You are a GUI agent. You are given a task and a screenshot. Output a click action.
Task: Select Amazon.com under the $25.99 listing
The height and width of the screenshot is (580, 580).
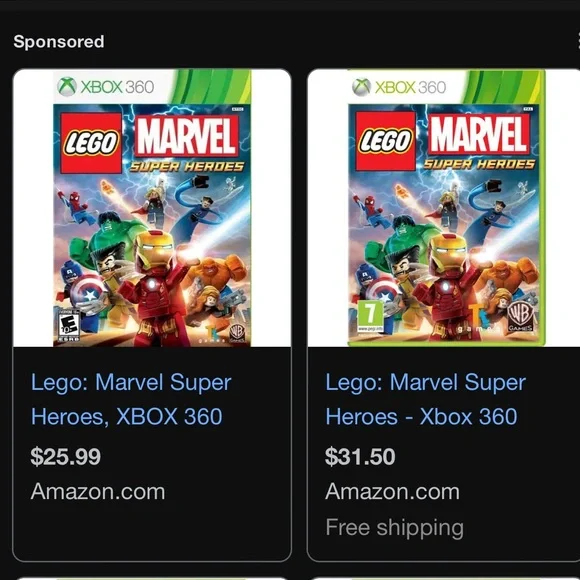click(x=98, y=492)
